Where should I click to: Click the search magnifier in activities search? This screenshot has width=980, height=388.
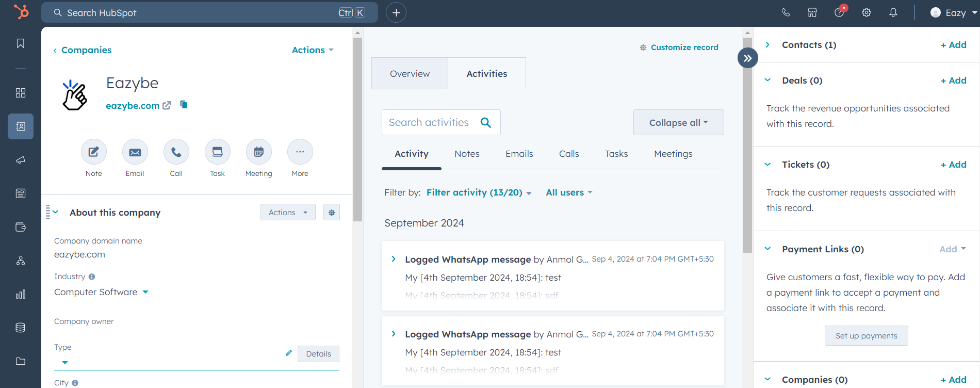(x=486, y=122)
